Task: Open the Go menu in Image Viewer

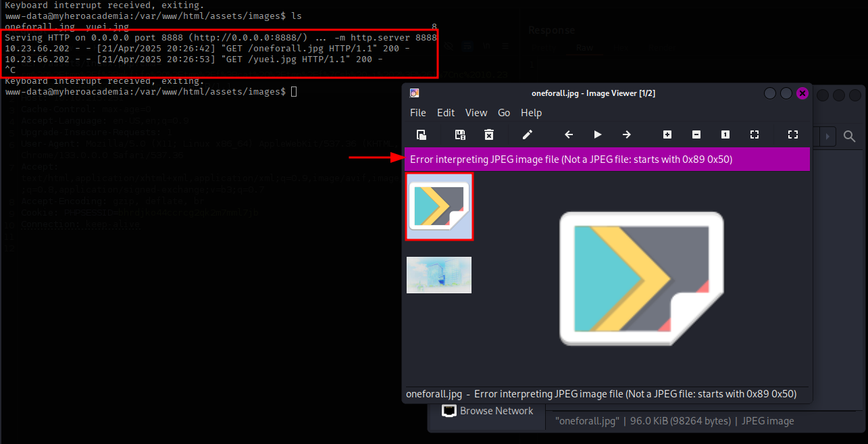Action: pos(504,113)
